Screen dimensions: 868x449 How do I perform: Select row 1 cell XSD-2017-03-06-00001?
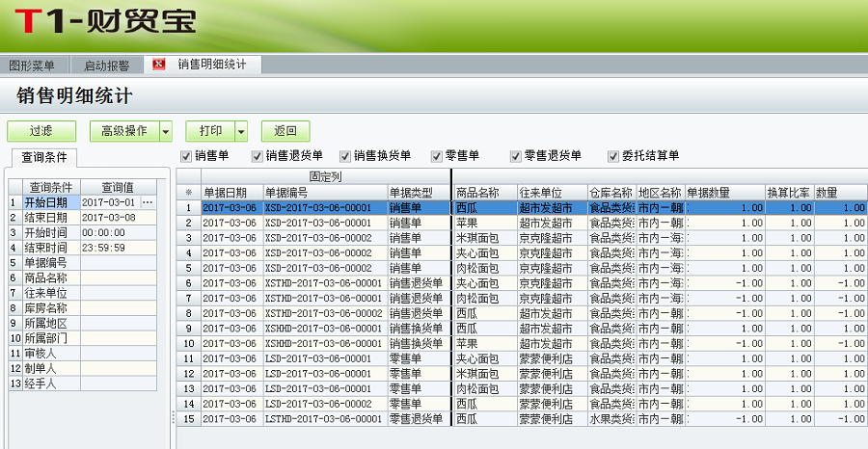point(326,208)
